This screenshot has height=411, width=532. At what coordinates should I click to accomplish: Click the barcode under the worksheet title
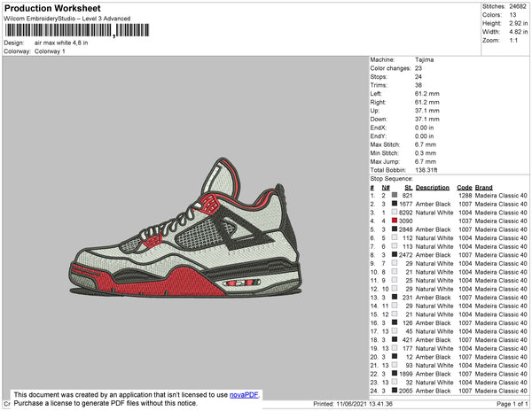(77, 30)
